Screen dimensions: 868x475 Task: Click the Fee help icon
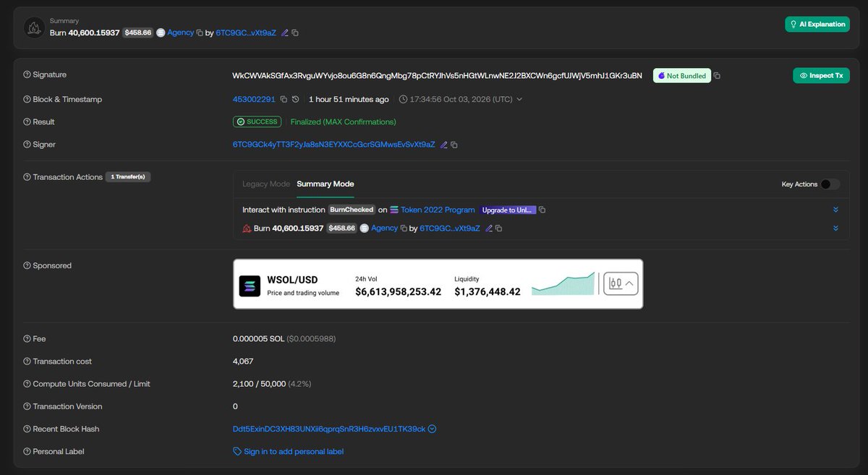(27, 338)
